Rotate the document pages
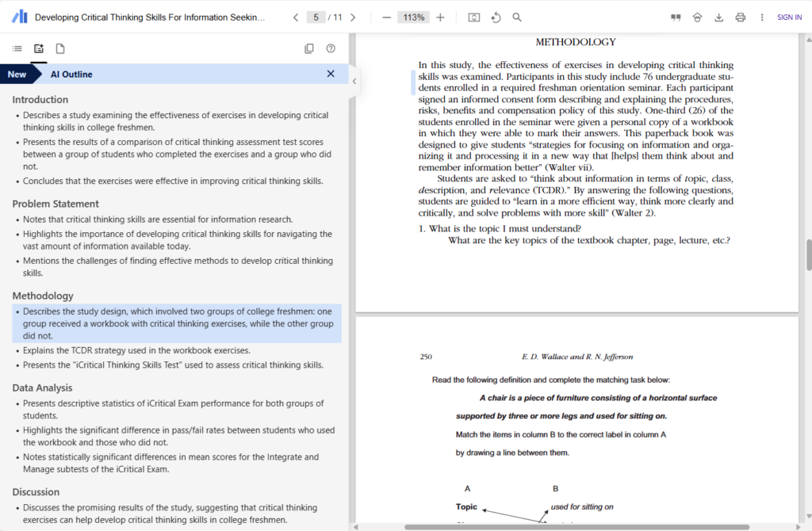812x531 pixels. click(496, 17)
